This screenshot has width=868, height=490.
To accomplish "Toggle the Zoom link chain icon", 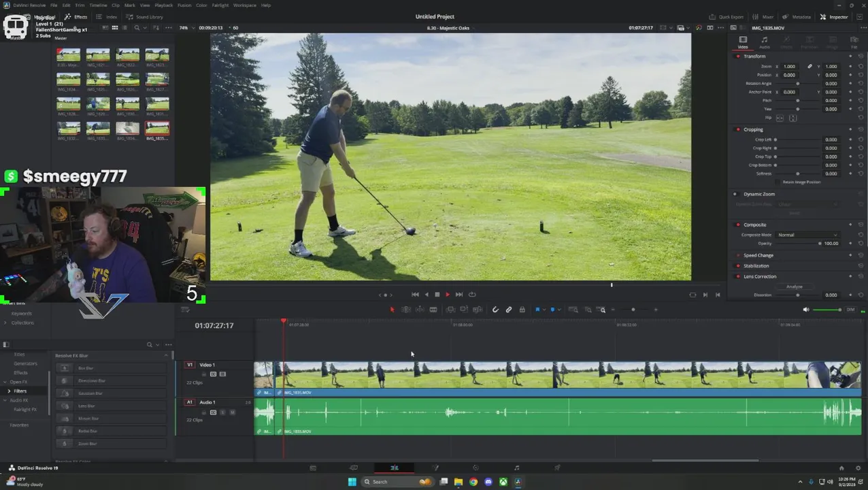I will [809, 67].
